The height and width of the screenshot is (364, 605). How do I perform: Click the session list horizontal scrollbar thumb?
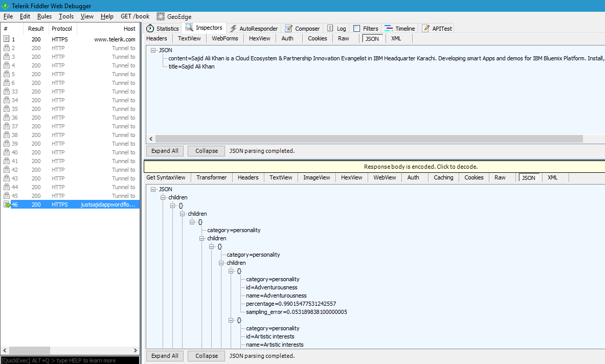(30, 350)
